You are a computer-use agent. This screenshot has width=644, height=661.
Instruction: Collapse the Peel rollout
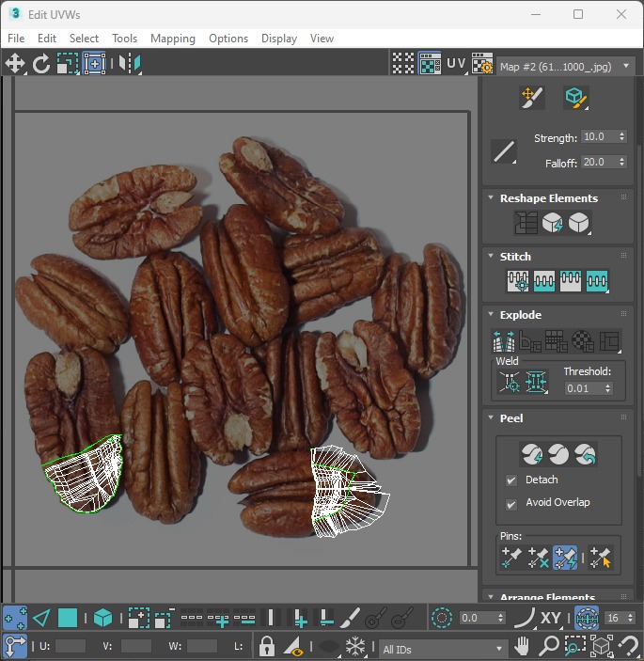coord(491,417)
